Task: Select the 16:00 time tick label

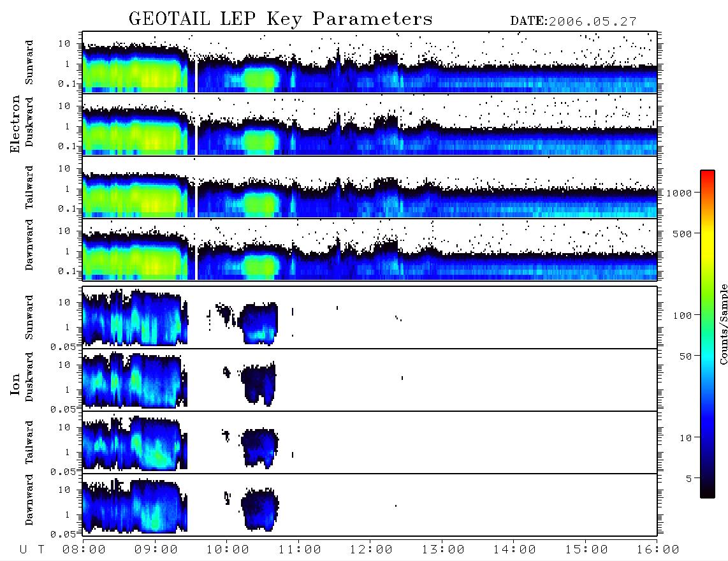Action: point(658,550)
